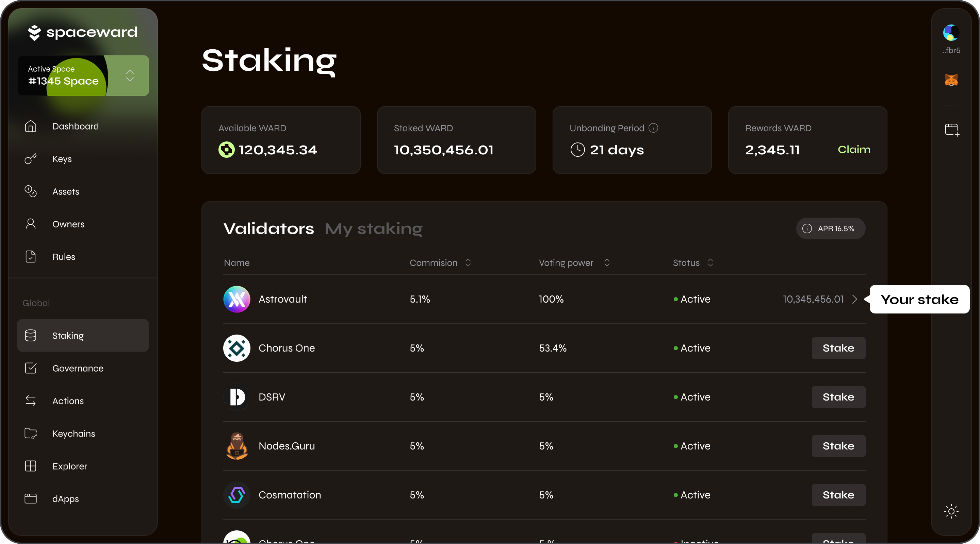Click the Owners person icon
Viewport: 980px width, 544px height.
click(30, 224)
